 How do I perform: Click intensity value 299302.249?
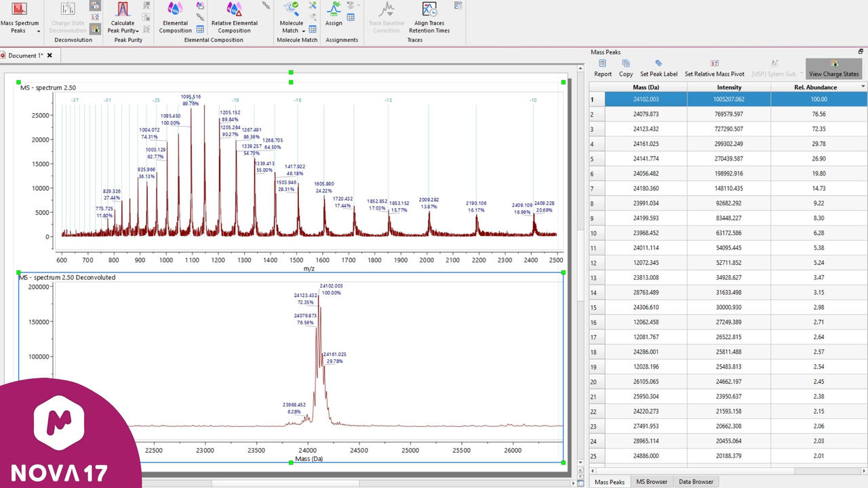tap(729, 144)
